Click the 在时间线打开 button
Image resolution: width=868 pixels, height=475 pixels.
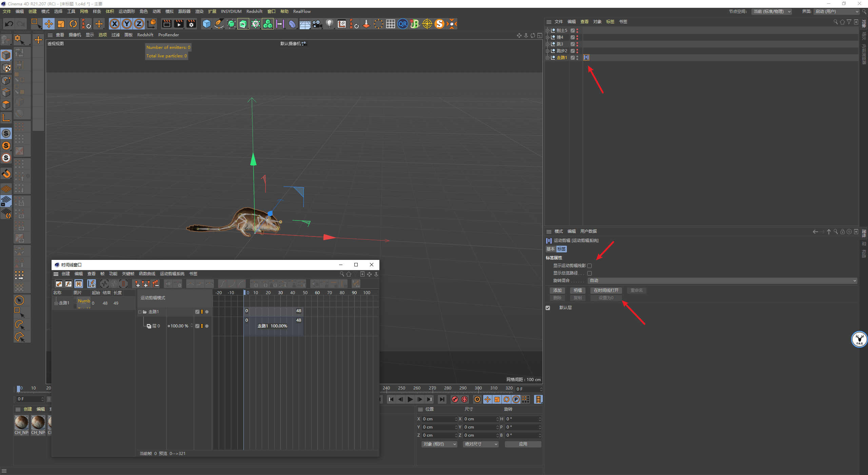[606, 290]
